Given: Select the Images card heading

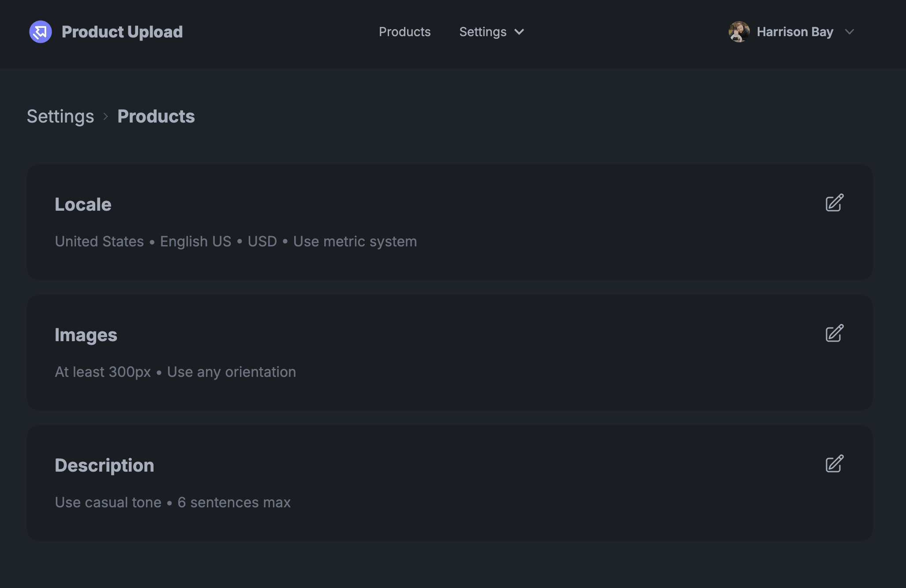Looking at the screenshot, I should tap(86, 335).
